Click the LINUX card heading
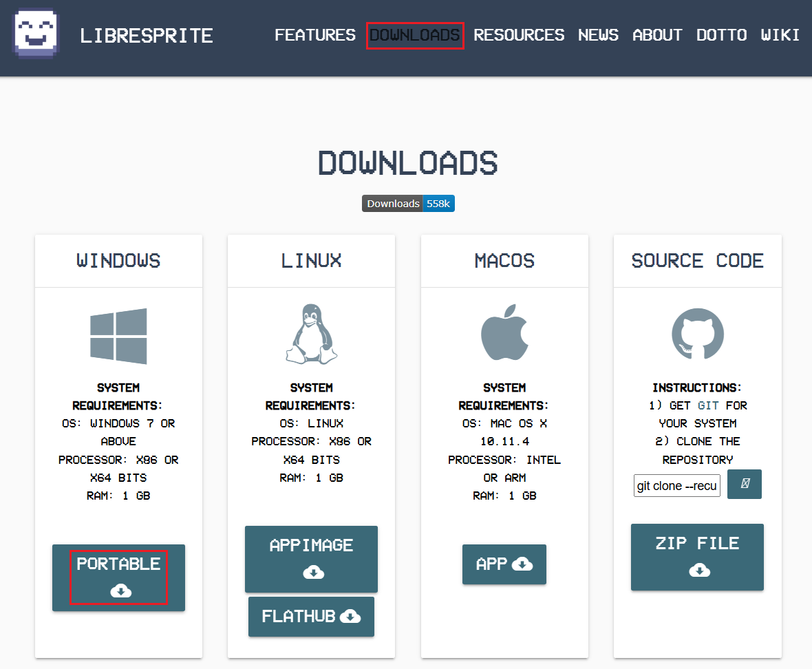 coord(311,260)
